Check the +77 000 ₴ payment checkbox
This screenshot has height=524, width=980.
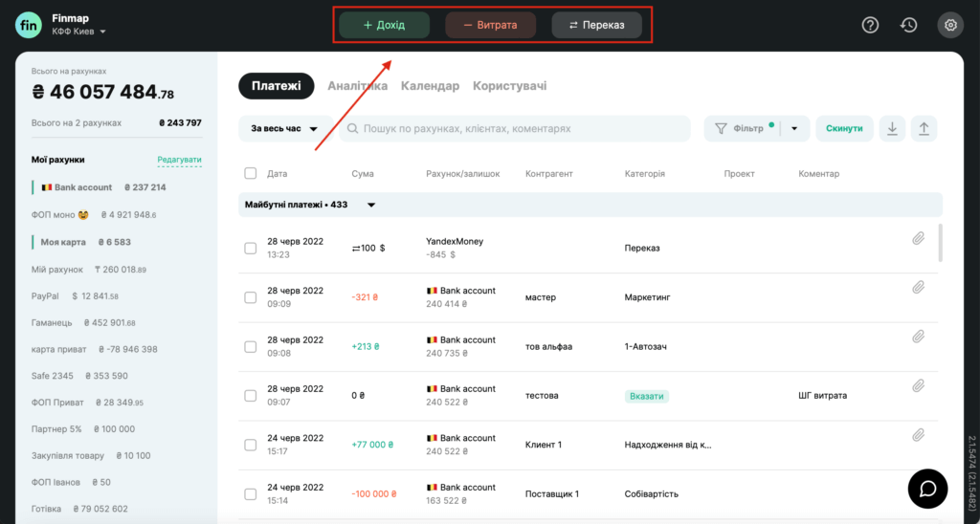point(251,445)
